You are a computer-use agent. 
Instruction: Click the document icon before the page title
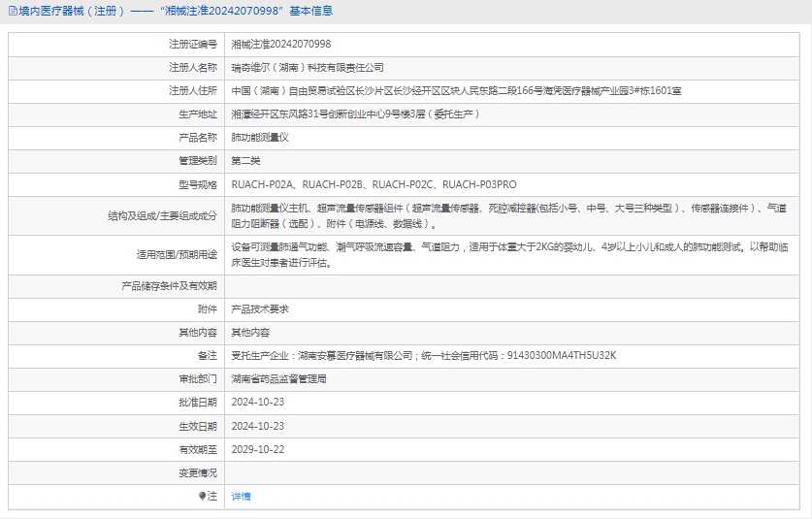tap(11, 12)
